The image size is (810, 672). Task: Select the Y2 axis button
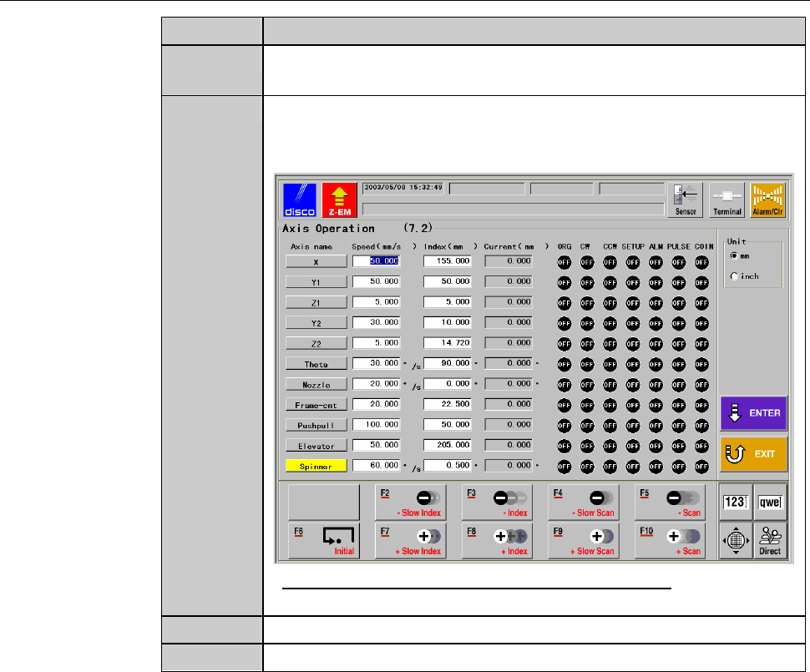coord(316,323)
